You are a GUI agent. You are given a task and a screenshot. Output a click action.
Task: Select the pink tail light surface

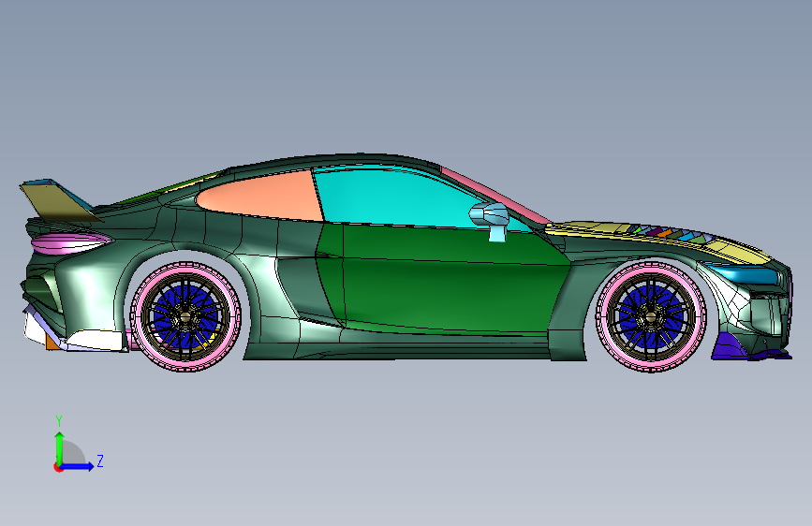(71, 242)
